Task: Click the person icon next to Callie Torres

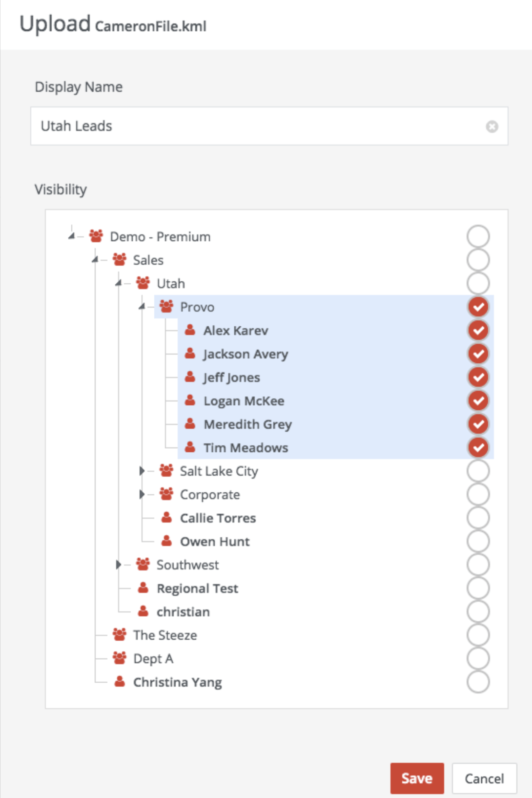Action: coord(166,518)
